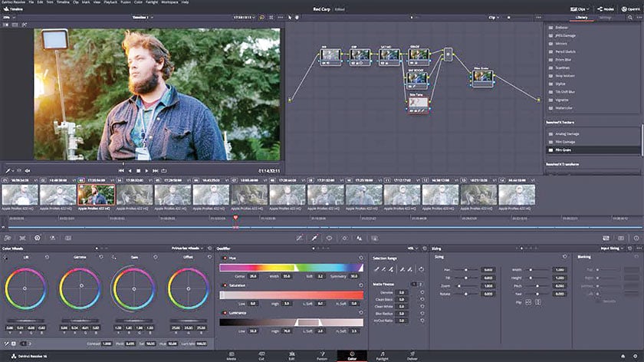Viewport: 644px width, 362px height.
Task: Switch to the Fairlight page tab
Action: pyautogui.click(x=382, y=356)
